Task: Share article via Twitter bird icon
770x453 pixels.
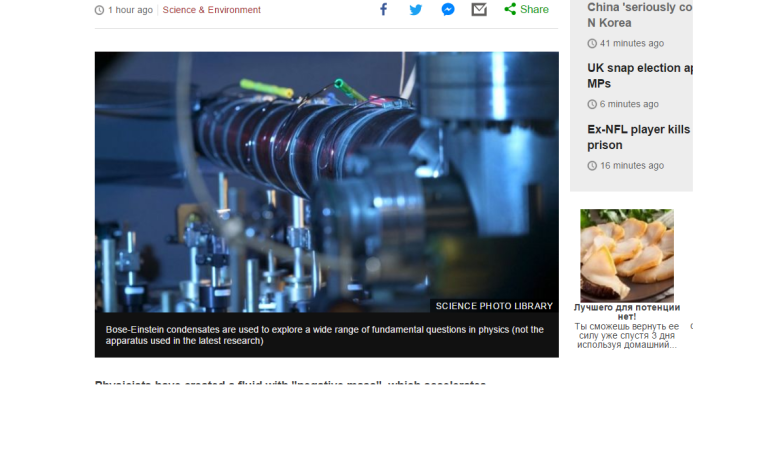Action: point(415,10)
